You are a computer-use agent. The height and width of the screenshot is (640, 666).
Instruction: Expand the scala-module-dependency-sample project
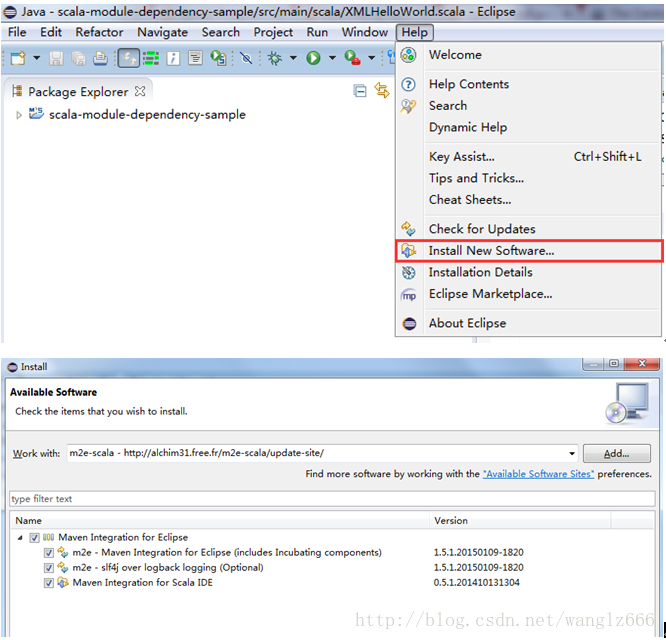point(18,115)
